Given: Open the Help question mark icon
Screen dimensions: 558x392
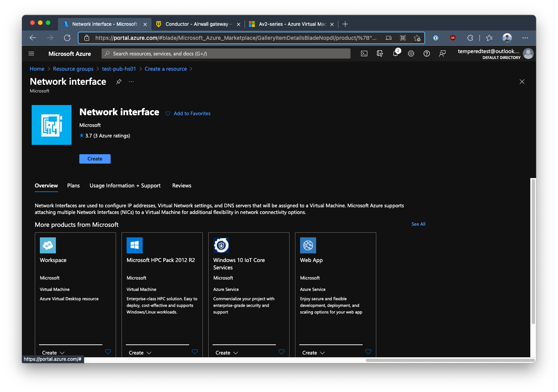Looking at the screenshot, I should (427, 53).
